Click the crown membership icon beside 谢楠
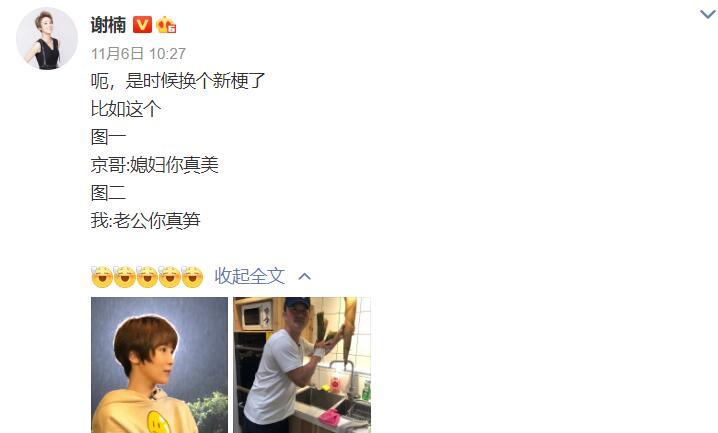 coord(166,24)
